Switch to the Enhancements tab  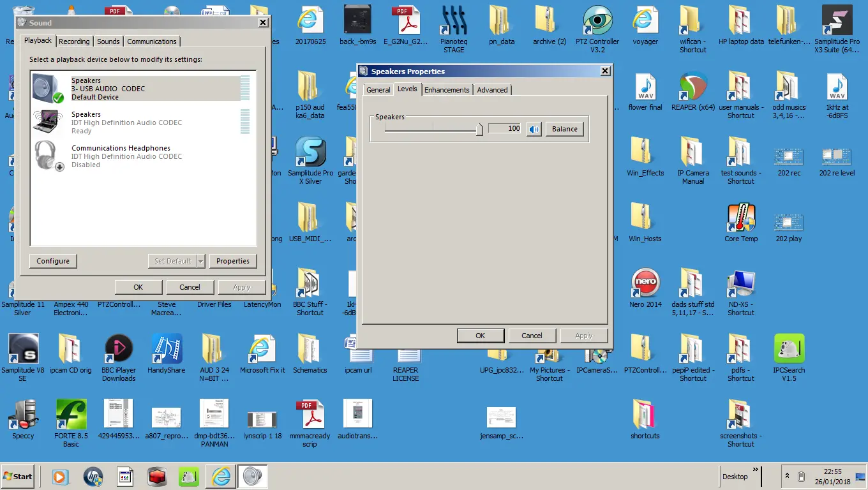tap(446, 90)
